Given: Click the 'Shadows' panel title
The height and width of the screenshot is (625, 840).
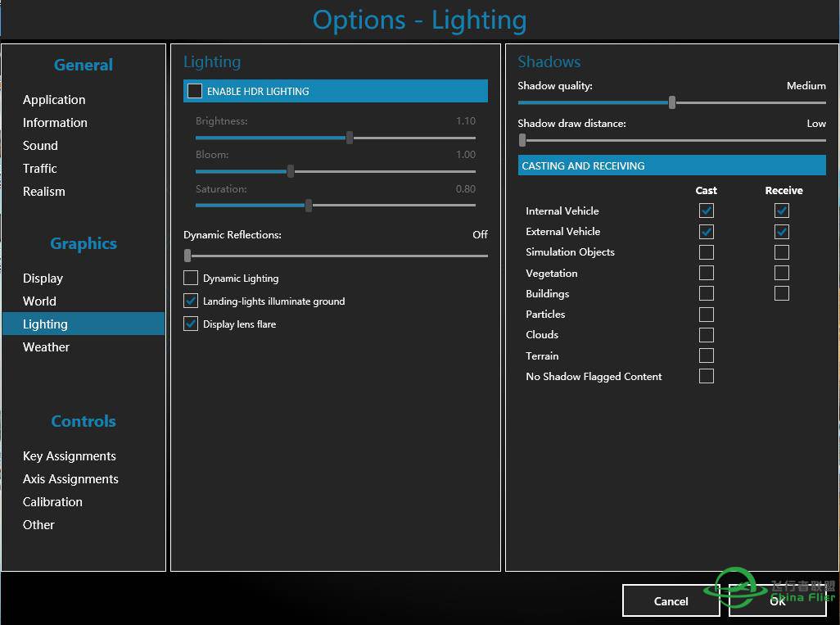Looking at the screenshot, I should point(549,61).
